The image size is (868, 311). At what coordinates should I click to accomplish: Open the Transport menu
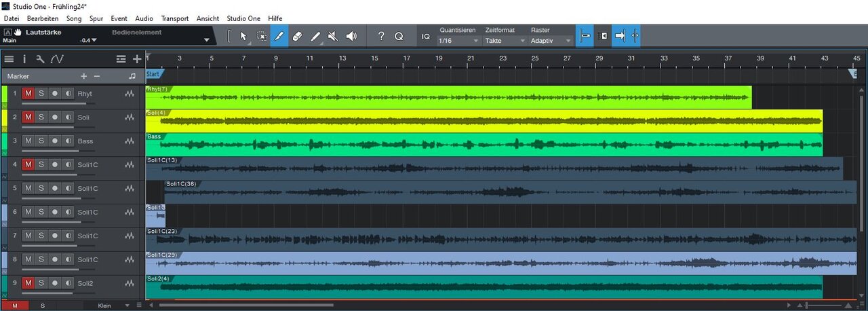[175, 18]
